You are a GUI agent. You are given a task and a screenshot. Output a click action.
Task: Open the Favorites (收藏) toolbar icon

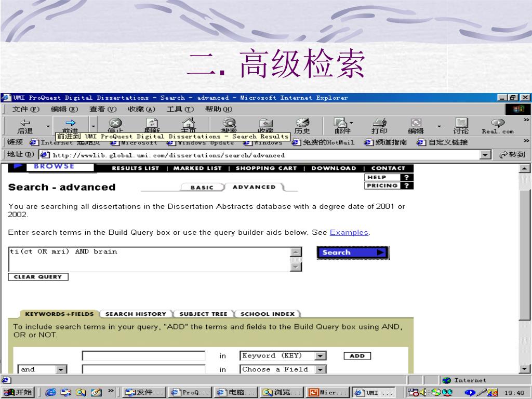click(266, 123)
